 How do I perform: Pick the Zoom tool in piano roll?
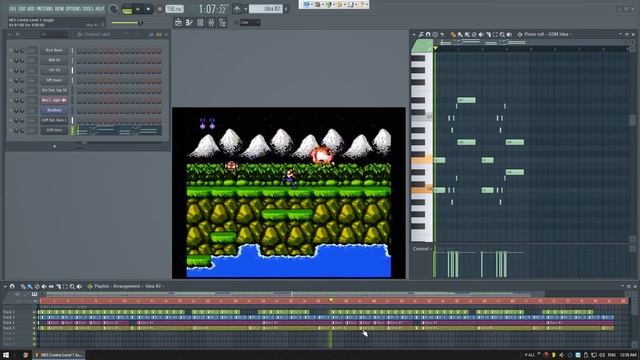click(x=502, y=35)
